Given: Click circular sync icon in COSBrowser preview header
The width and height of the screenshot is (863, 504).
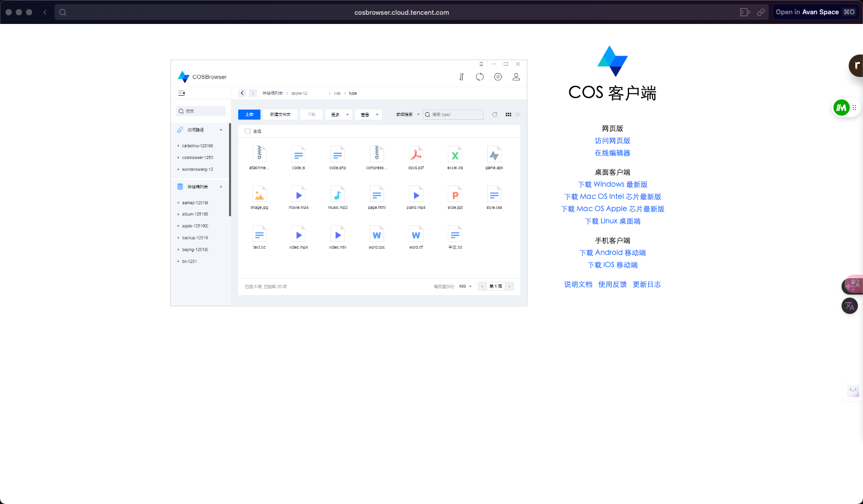Looking at the screenshot, I should [480, 77].
